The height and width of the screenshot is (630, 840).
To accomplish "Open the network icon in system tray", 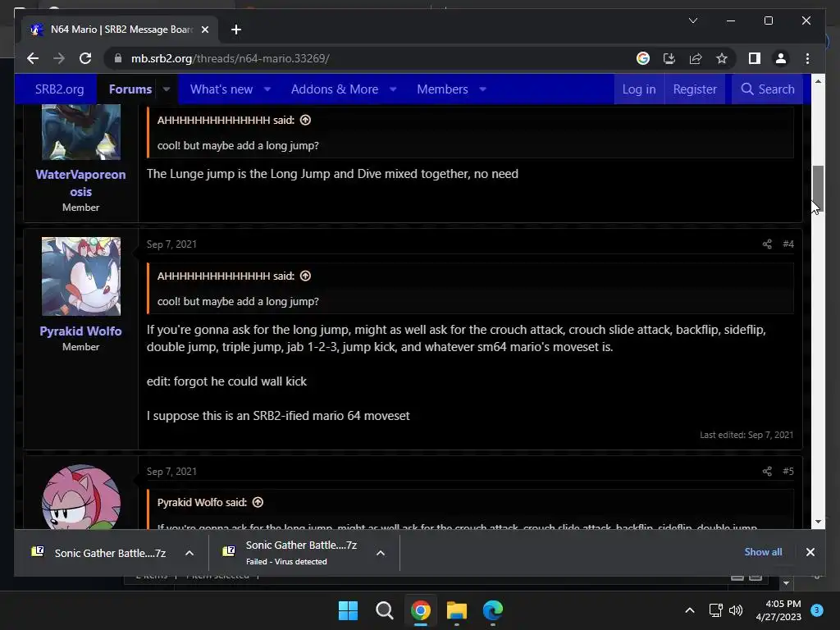I will coord(715,610).
